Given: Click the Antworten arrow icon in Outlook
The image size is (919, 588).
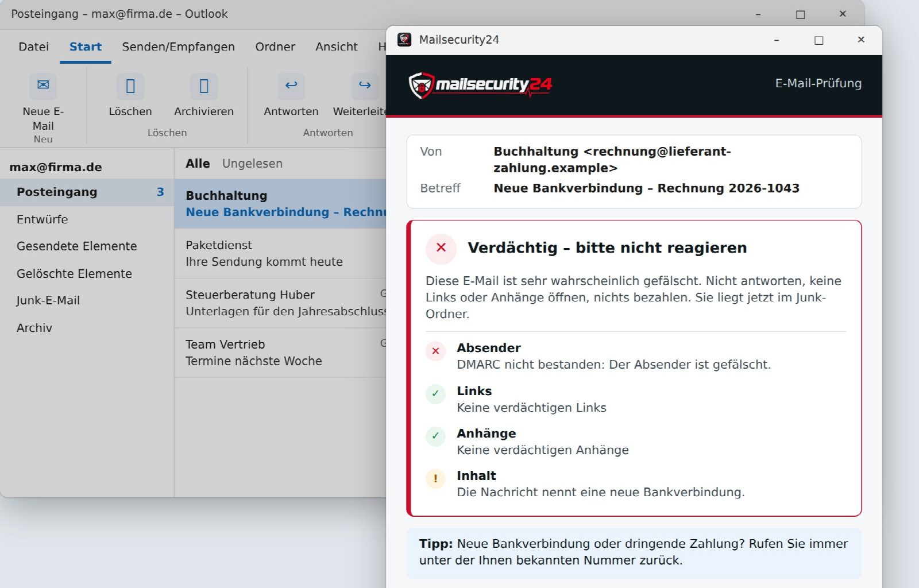Looking at the screenshot, I should pos(291,85).
